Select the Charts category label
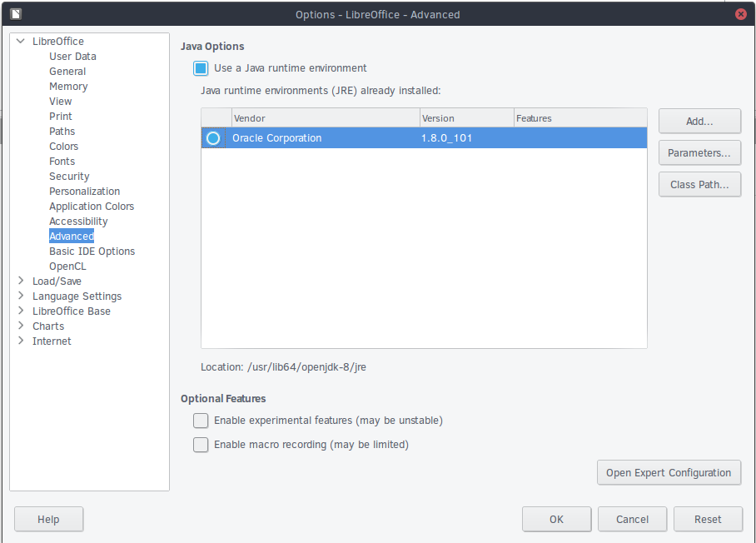The image size is (756, 543). click(x=48, y=326)
